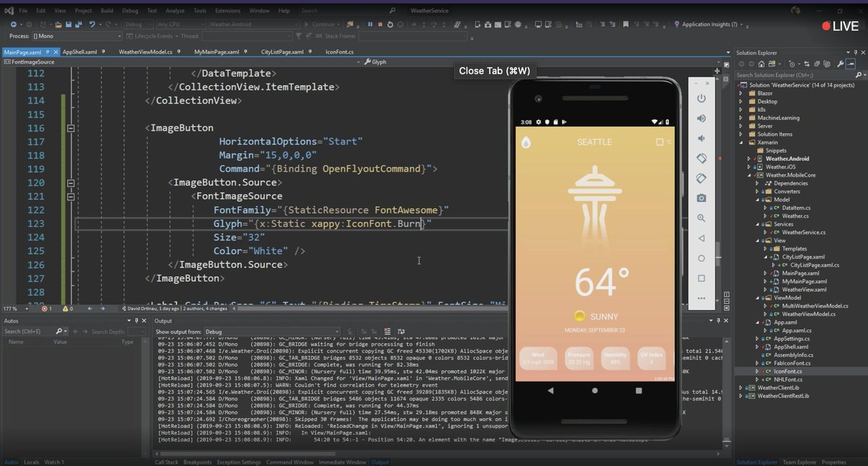Open the Call Stack panel tab

coord(166,462)
